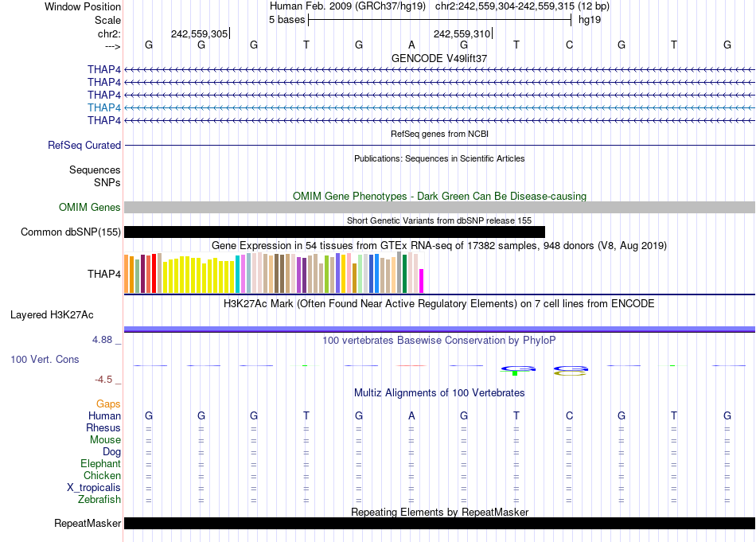The image size is (756, 542).
Task: Click the '5 bases' scale text
Action: click(x=286, y=20)
